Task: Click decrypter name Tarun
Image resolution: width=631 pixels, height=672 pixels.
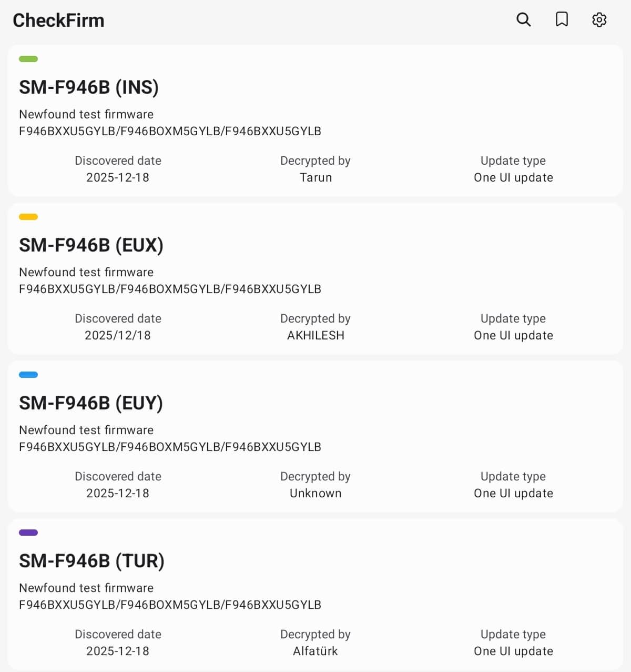Action: coord(315,177)
